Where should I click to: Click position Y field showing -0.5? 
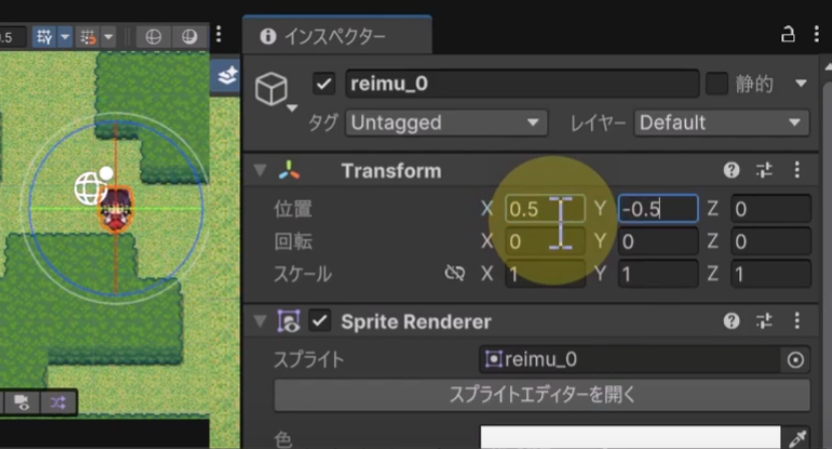[x=658, y=209]
